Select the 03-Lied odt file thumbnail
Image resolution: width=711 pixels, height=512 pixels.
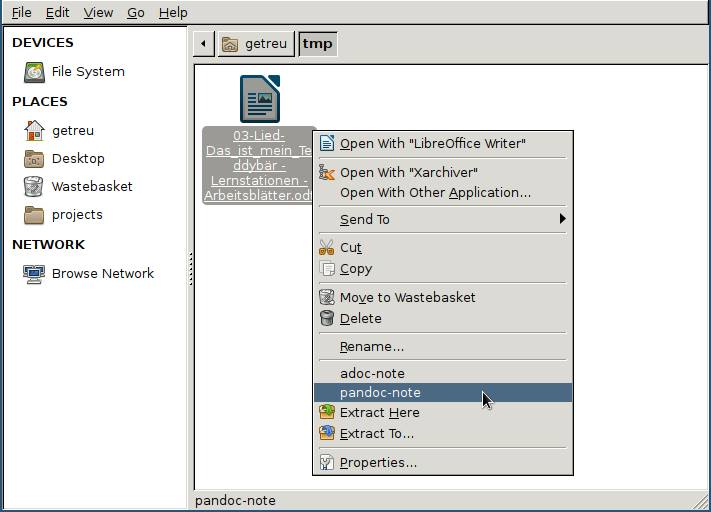[259, 98]
